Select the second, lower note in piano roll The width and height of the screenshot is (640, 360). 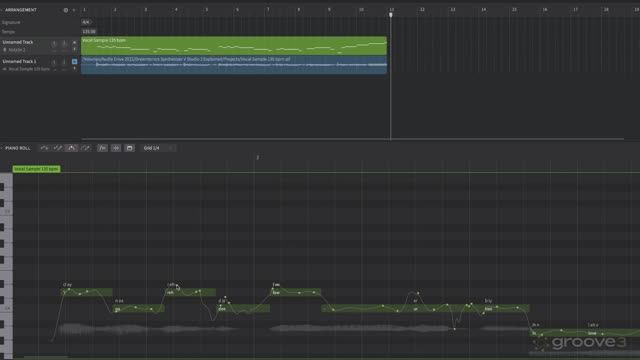(138, 309)
